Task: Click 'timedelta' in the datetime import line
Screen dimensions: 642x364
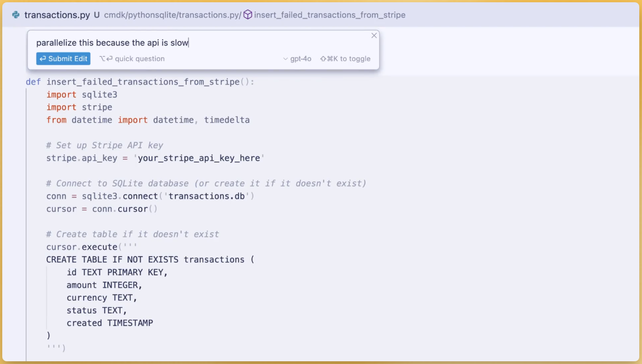Action: (x=227, y=120)
